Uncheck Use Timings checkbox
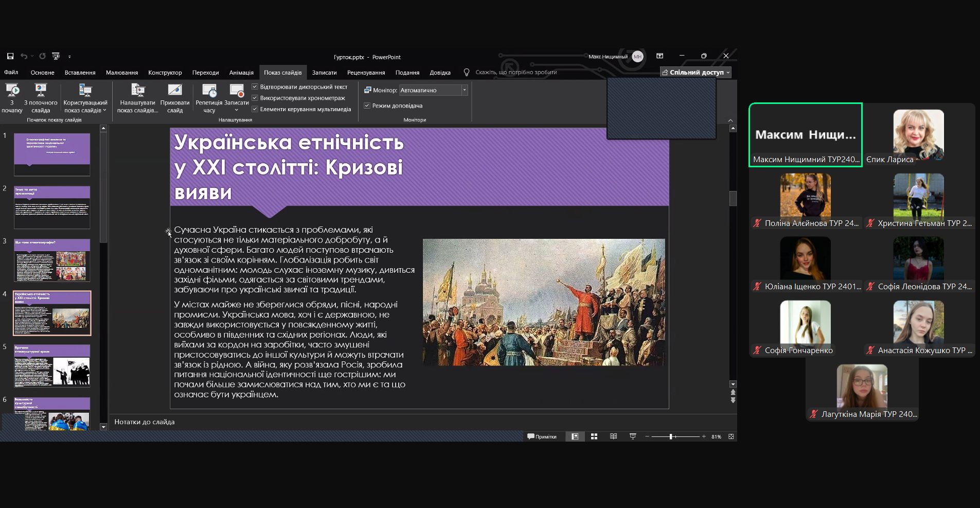Viewport: 980px width, 508px height. (255, 98)
